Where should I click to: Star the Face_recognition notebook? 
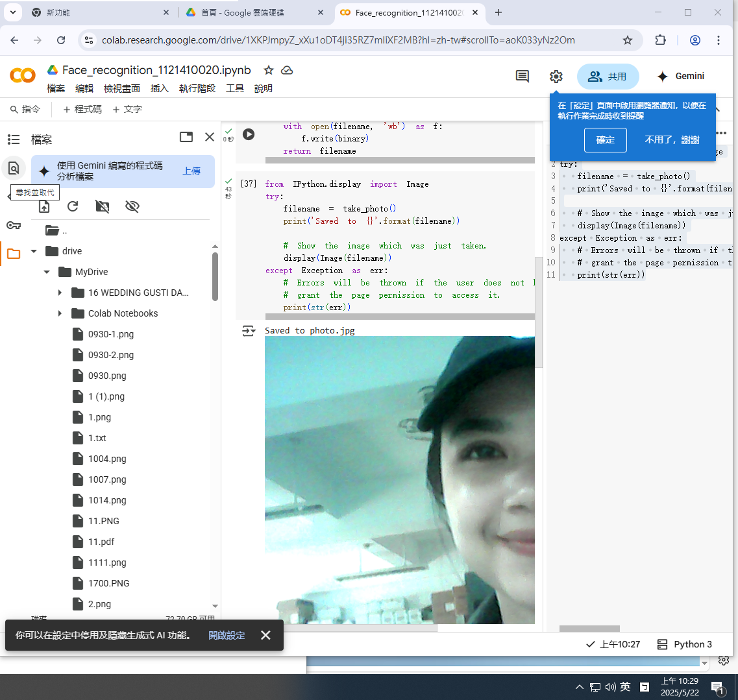click(x=268, y=70)
